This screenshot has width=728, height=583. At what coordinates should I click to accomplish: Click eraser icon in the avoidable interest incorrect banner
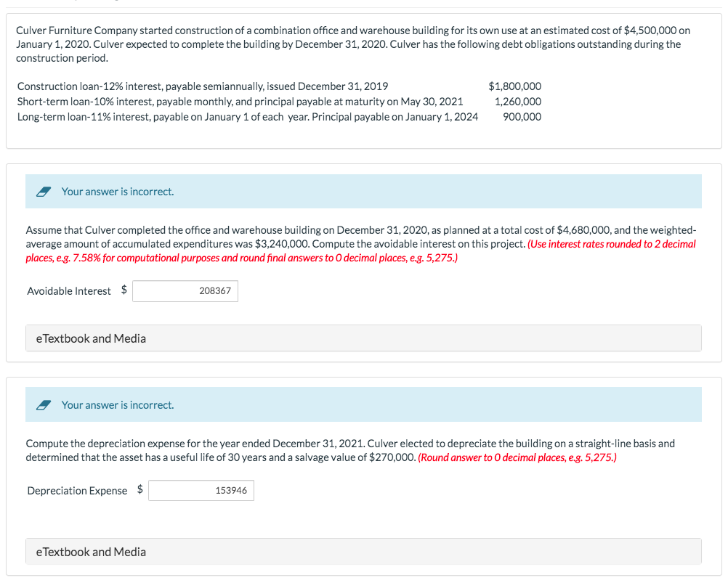[x=44, y=192]
